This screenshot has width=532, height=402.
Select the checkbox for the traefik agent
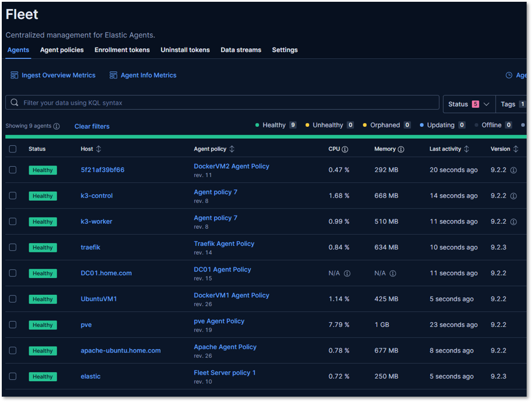coord(13,247)
